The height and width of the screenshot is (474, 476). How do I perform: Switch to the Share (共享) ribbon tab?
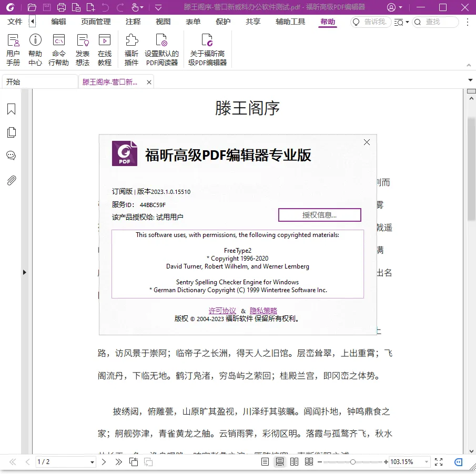point(253,22)
